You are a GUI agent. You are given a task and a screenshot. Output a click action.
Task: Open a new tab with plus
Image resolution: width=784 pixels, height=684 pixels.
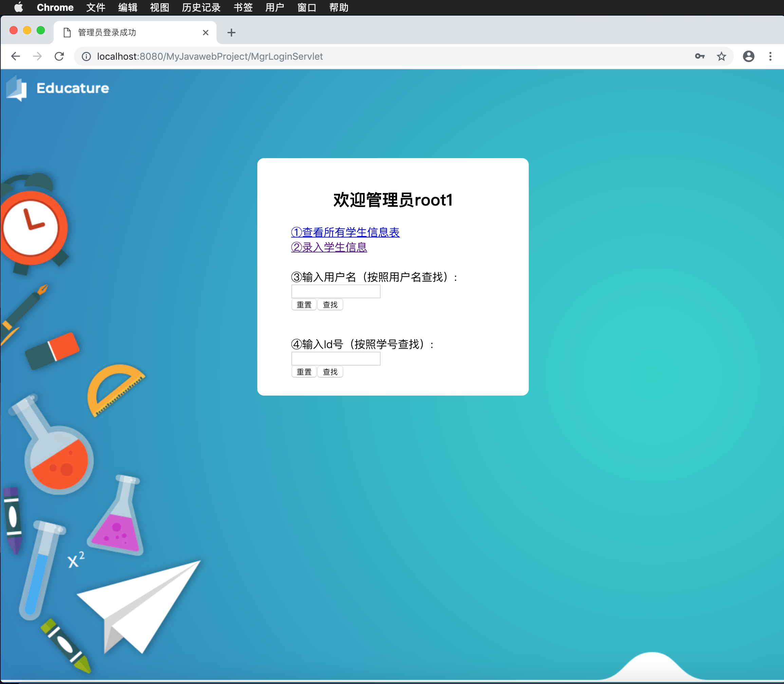[231, 33]
